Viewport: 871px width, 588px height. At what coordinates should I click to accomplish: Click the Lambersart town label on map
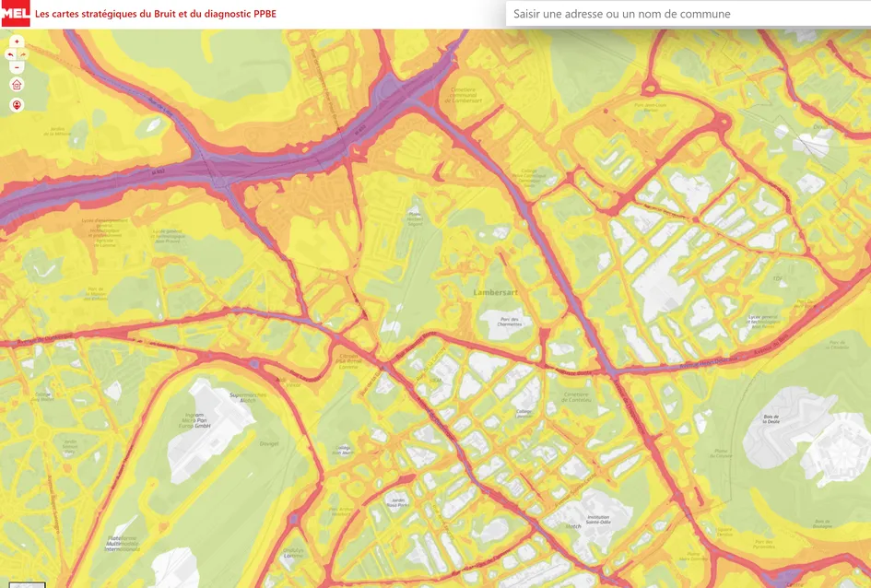point(498,292)
